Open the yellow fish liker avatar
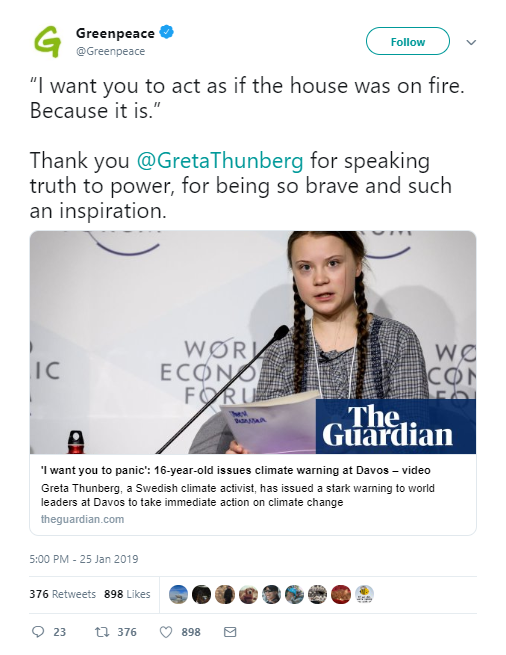The image size is (506, 655). [364, 594]
